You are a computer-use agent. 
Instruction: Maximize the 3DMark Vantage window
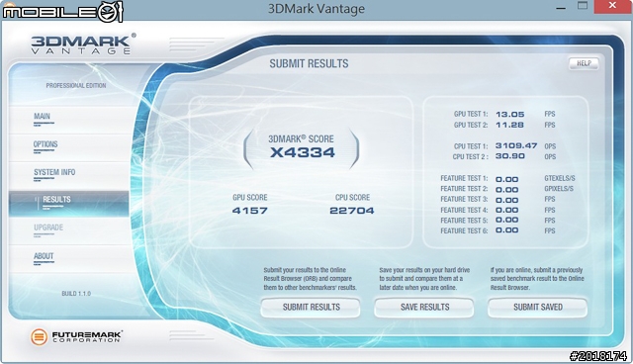click(583, 6)
